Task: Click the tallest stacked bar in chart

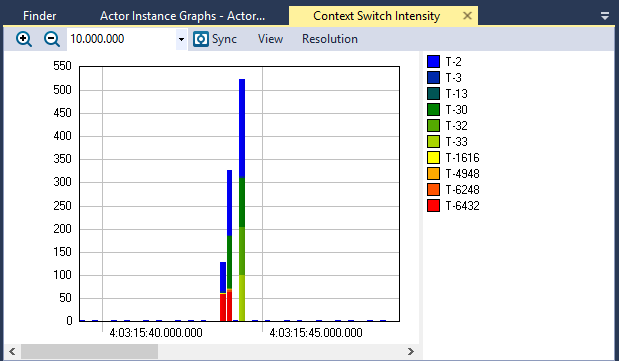Action: pyautogui.click(x=242, y=200)
